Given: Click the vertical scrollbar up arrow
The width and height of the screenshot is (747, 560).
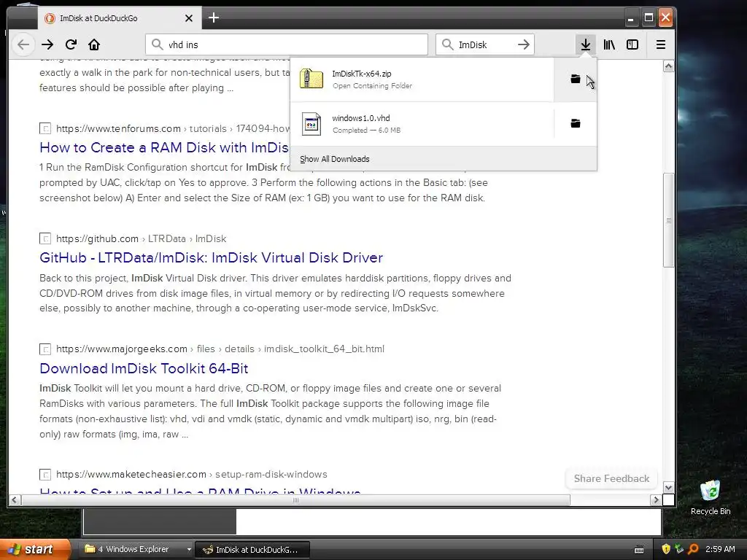Looking at the screenshot, I should pyautogui.click(x=668, y=66).
